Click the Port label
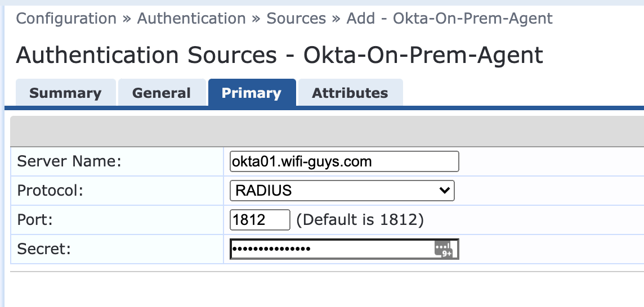The height and width of the screenshot is (307, 644). tap(35, 220)
